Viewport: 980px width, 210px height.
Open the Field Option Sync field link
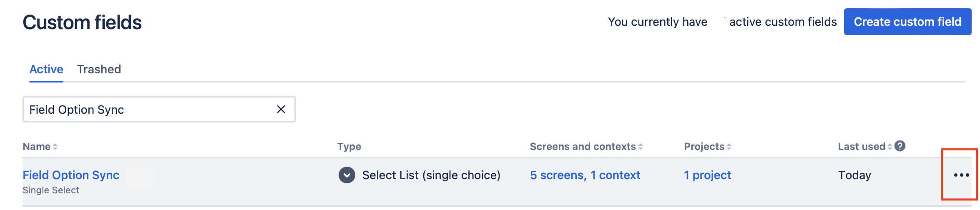click(x=71, y=175)
